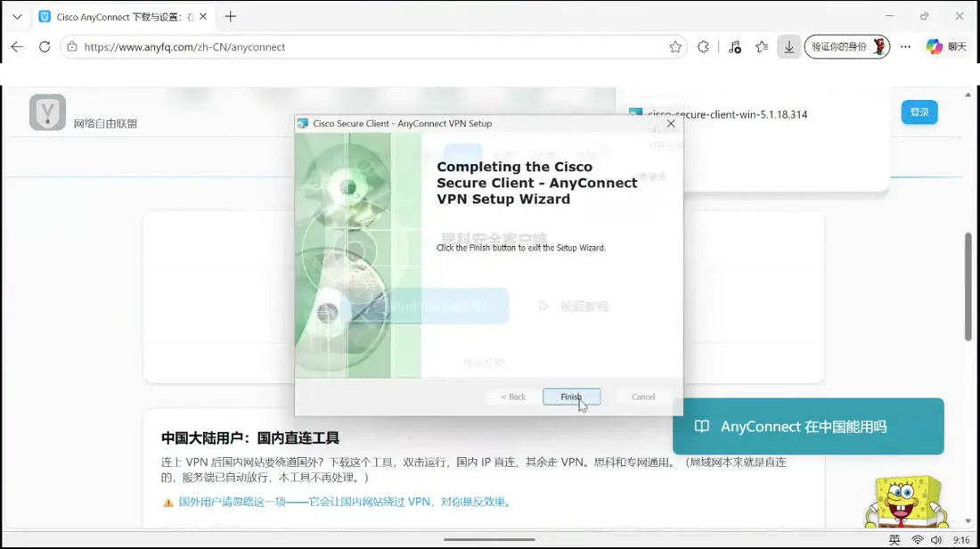Click the blue 登录 button
This screenshot has height=549, width=980.
pyautogui.click(x=919, y=112)
